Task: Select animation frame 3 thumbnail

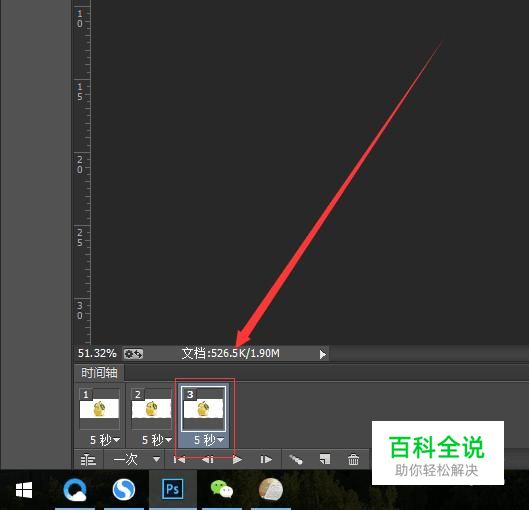Action: [x=203, y=409]
